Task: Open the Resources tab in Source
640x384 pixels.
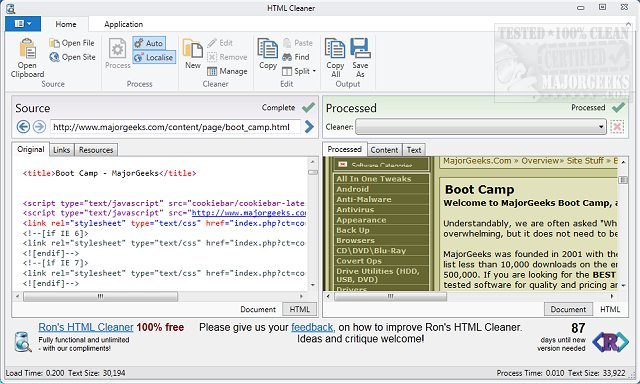Action: (x=96, y=150)
